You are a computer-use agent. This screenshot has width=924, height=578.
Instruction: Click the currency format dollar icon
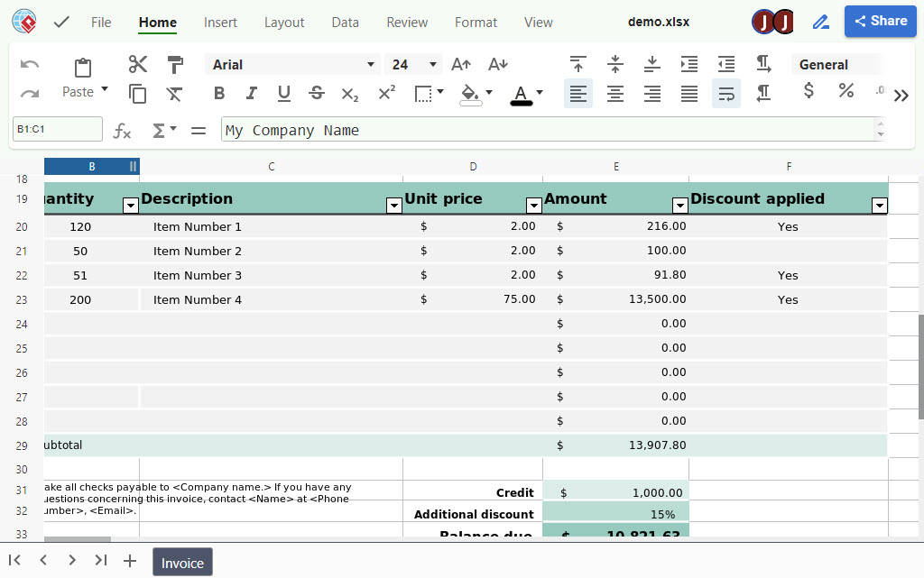808,90
